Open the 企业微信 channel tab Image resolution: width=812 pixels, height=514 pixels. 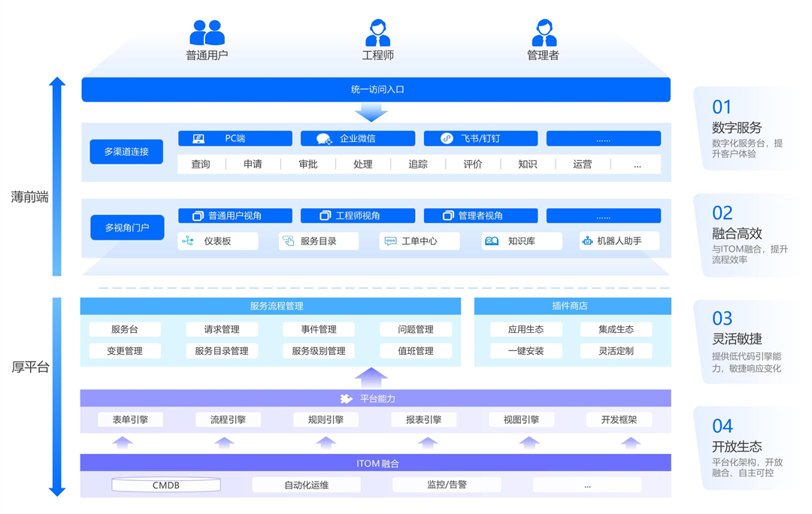358,139
